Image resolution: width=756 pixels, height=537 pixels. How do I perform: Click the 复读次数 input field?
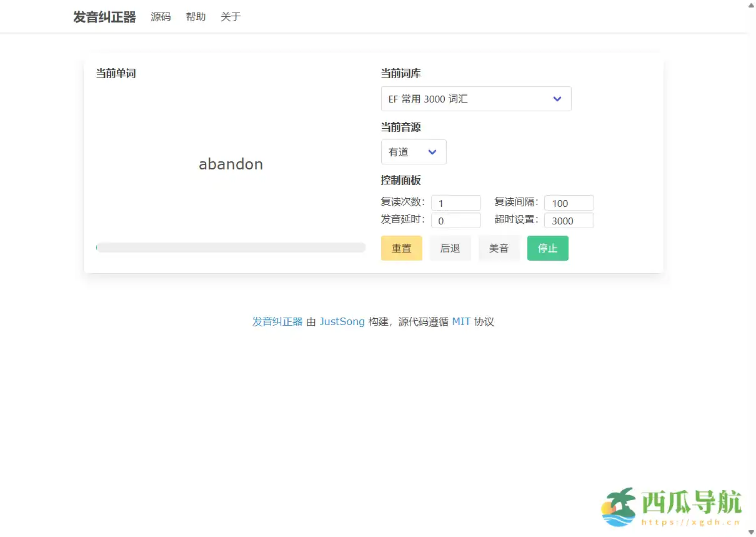tap(455, 203)
